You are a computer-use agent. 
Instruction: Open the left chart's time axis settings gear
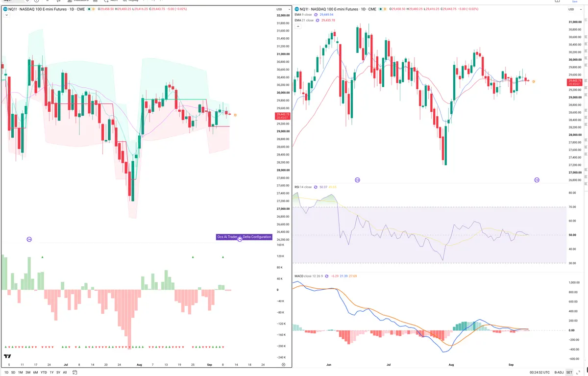(x=284, y=365)
